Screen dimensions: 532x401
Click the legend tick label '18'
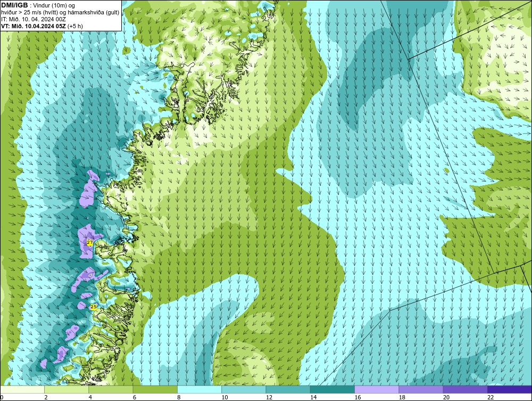tap(401, 398)
